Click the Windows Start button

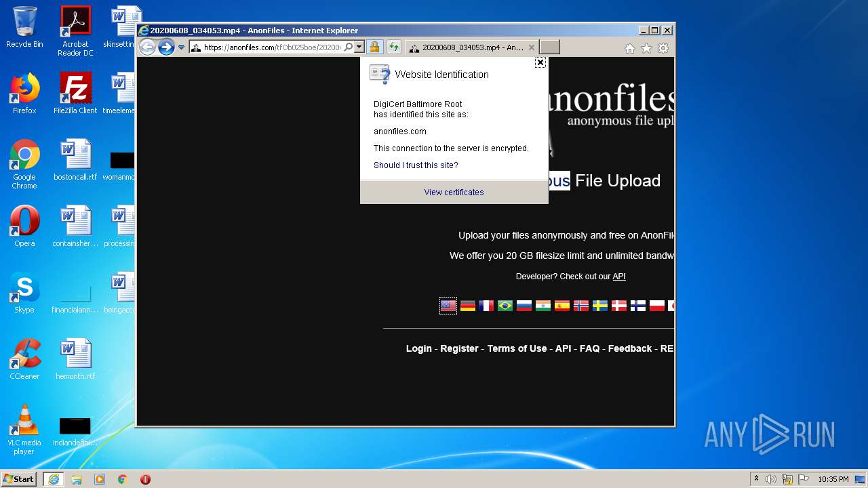click(x=19, y=479)
